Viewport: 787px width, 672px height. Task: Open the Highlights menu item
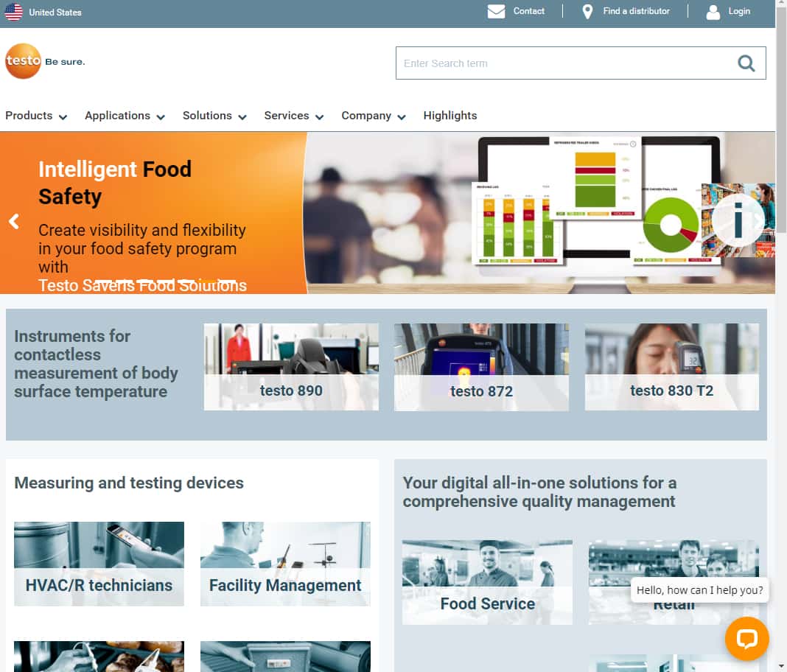(450, 116)
